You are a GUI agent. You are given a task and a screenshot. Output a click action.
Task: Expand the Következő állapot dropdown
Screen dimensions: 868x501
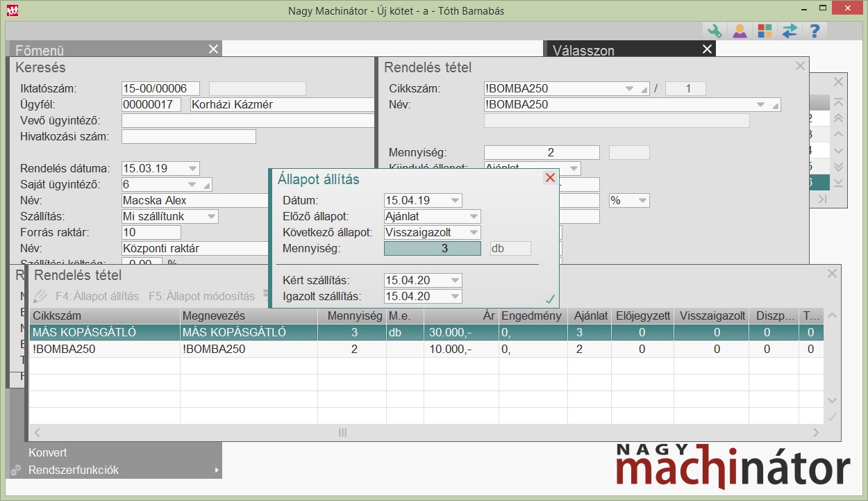coord(474,233)
